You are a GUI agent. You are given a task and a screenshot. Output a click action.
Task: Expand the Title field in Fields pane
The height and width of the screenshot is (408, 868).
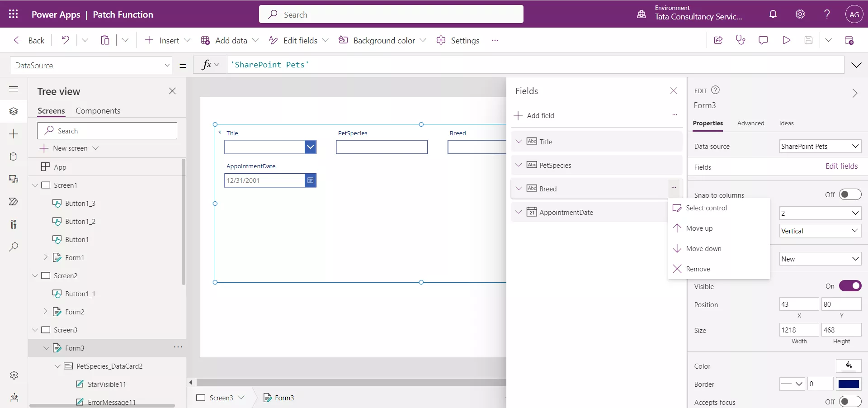click(519, 141)
